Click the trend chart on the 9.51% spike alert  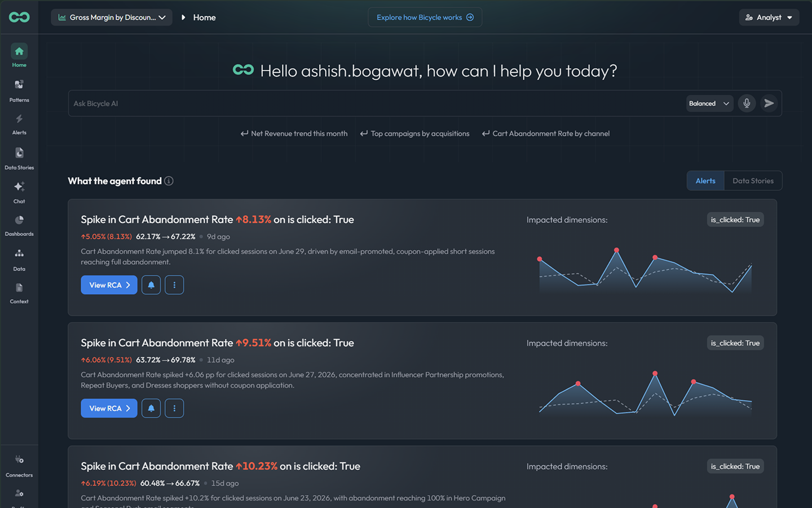(x=646, y=394)
